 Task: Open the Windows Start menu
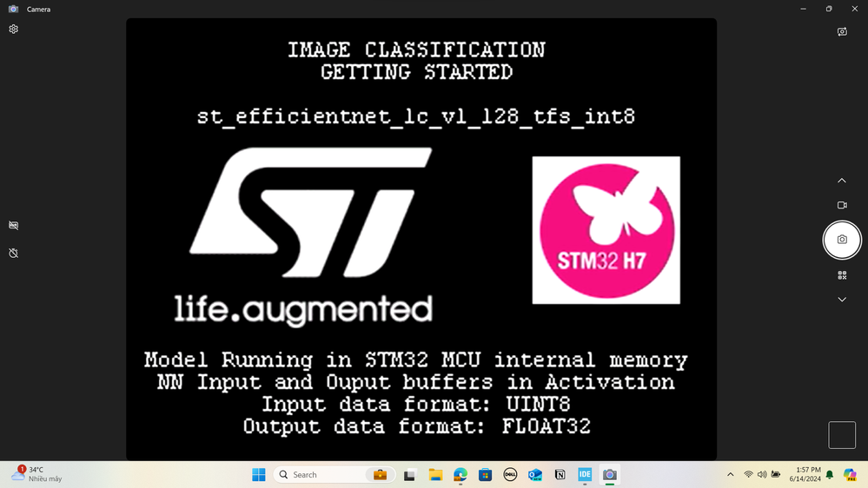click(259, 475)
